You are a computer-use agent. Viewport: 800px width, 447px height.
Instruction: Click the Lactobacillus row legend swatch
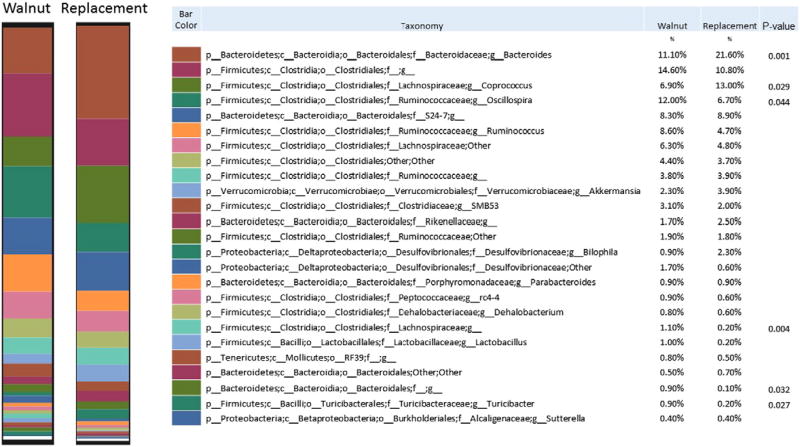[x=186, y=342]
